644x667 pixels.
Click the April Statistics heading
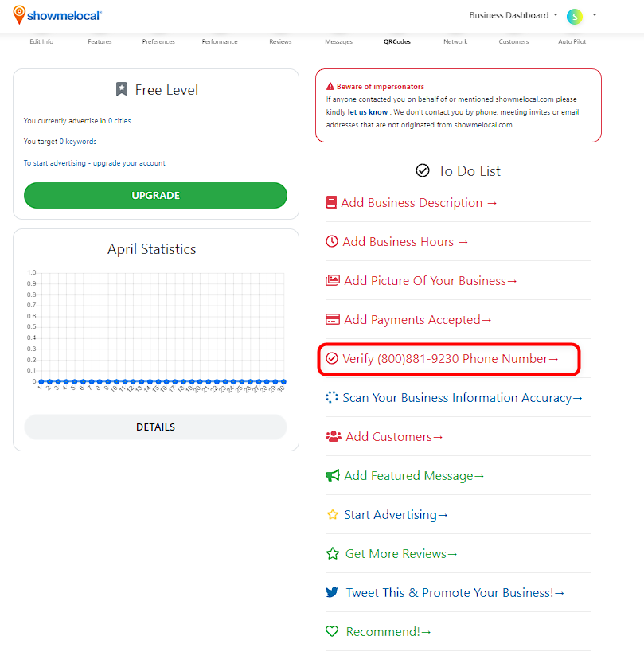pos(152,249)
